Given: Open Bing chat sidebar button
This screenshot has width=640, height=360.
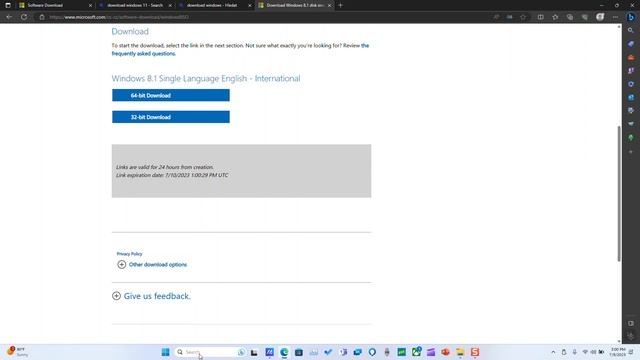Looking at the screenshot, I should click(631, 17).
